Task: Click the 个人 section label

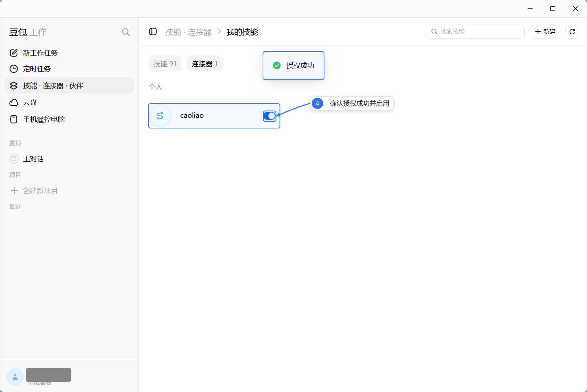Action: pos(155,86)
